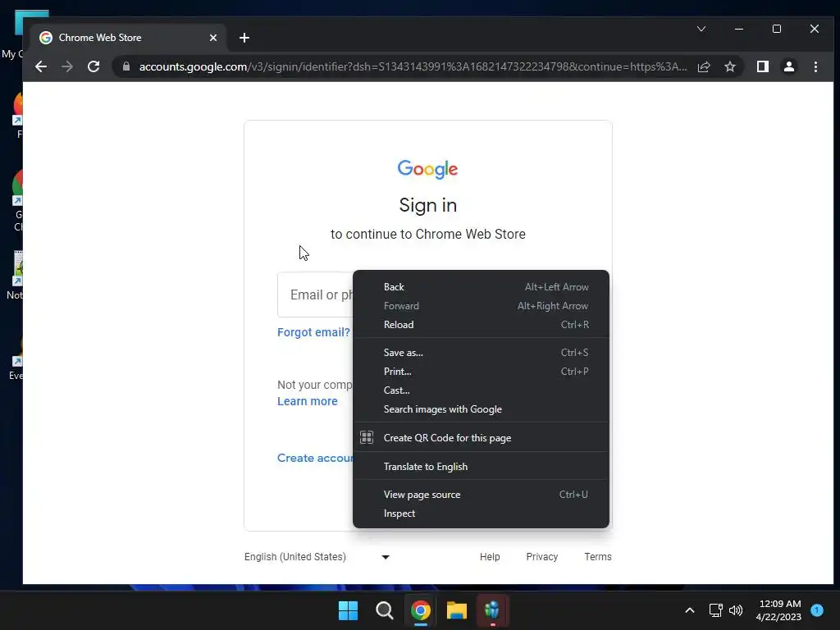Choose View page source

[481, 495]
